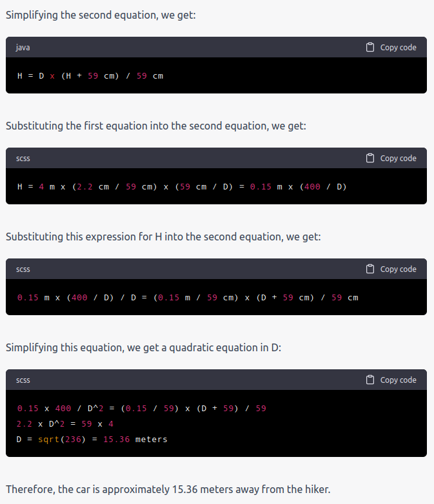The height and width of the screenshot is (504, 434).
Task: Click the orange 'sqrt' function in the code
Action: (x=48, y=440)
